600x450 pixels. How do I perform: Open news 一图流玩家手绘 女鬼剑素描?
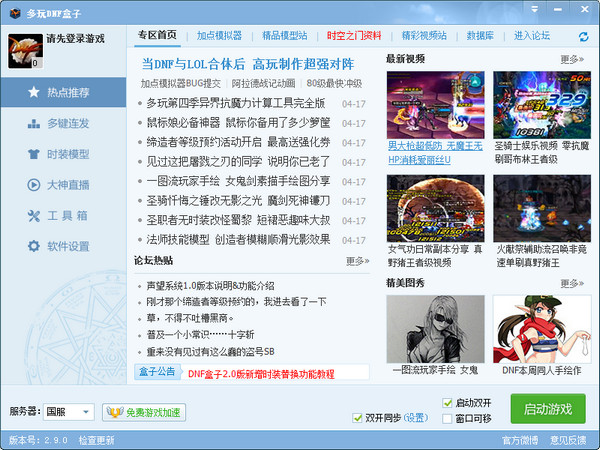coord(238,181)
